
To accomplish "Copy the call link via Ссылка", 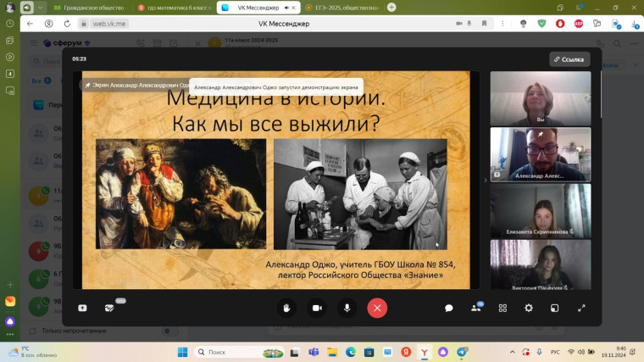I will pyautogui.click(x=569, y=59).
